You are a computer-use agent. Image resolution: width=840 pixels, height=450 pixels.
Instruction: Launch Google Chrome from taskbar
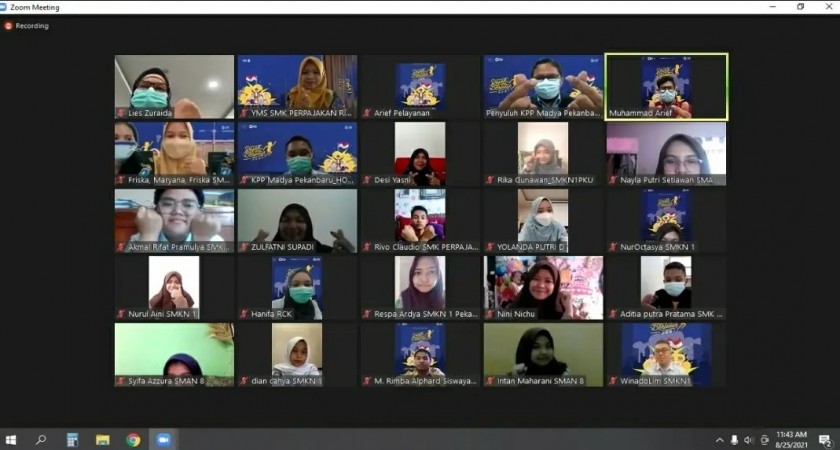click(133, 440)
